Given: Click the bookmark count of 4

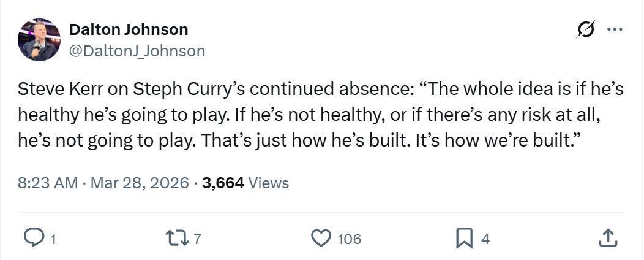Looking at the screenshot, I should point(485,239).
